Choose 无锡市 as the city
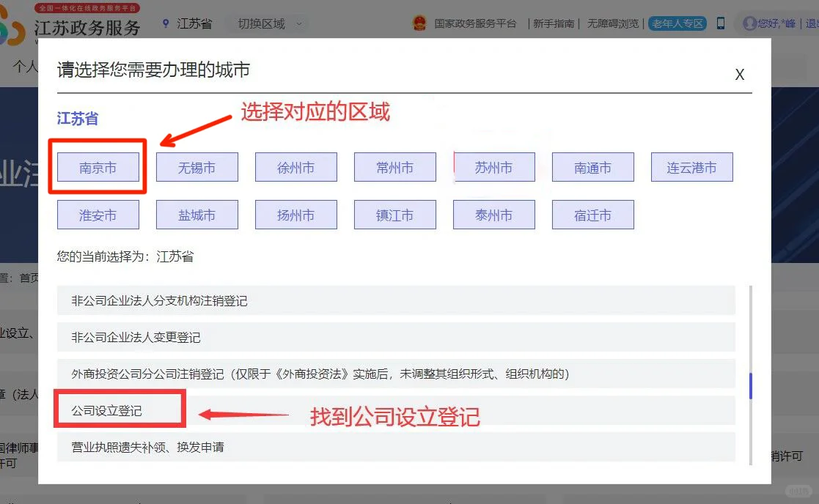The height and width of the screenshot is (504, 819). click(x=197, y=168)
